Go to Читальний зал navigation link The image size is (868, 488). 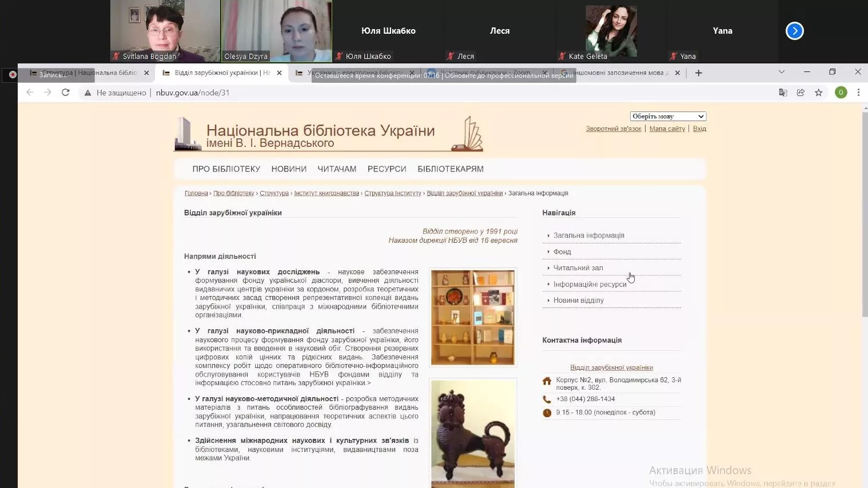(x=578, y=268)
